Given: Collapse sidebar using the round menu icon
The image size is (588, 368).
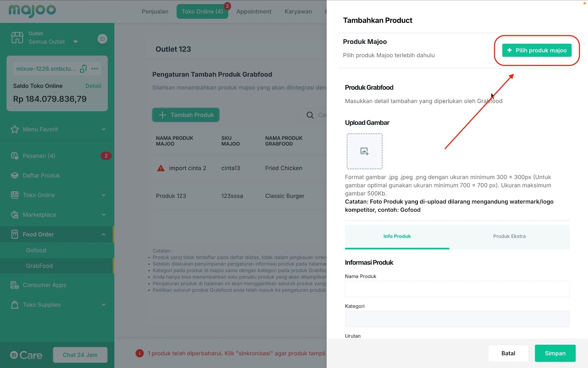Looking at the screenshot, I should pos(103,39).
